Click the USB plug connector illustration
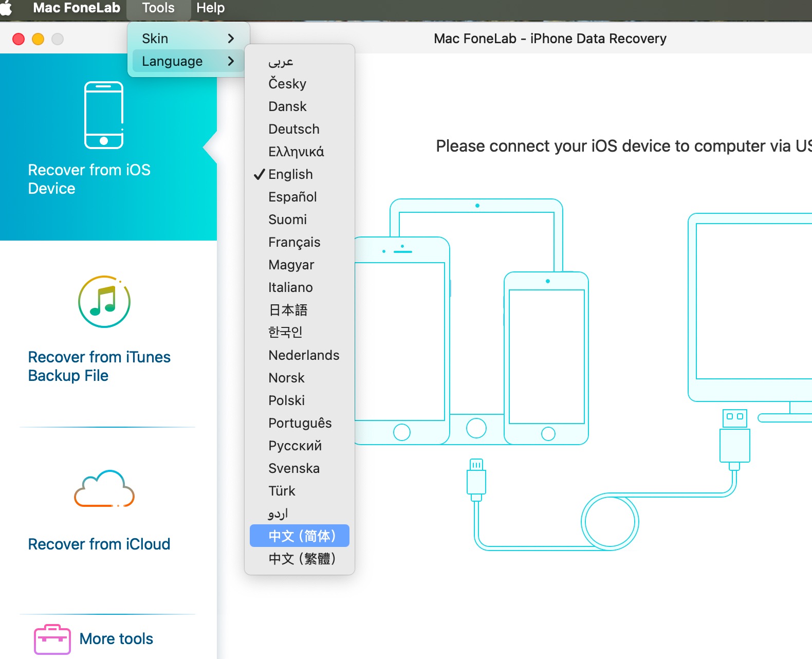 click(x=734, y=437)
